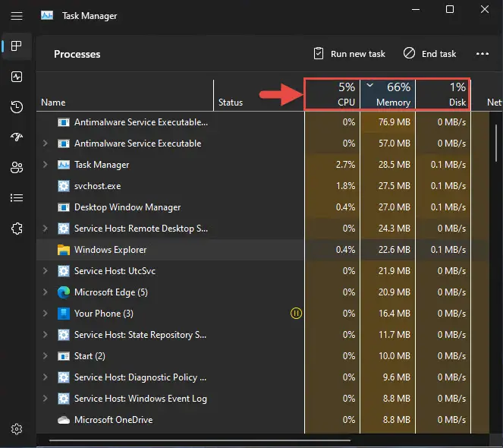
Task: Open the Services page icon
Action: point(17,229)
